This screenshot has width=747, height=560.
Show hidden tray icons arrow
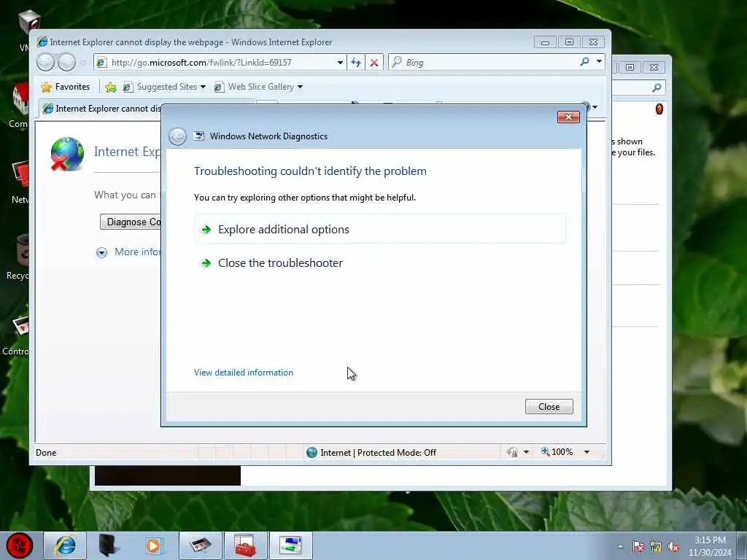click(x=620, y=547)
